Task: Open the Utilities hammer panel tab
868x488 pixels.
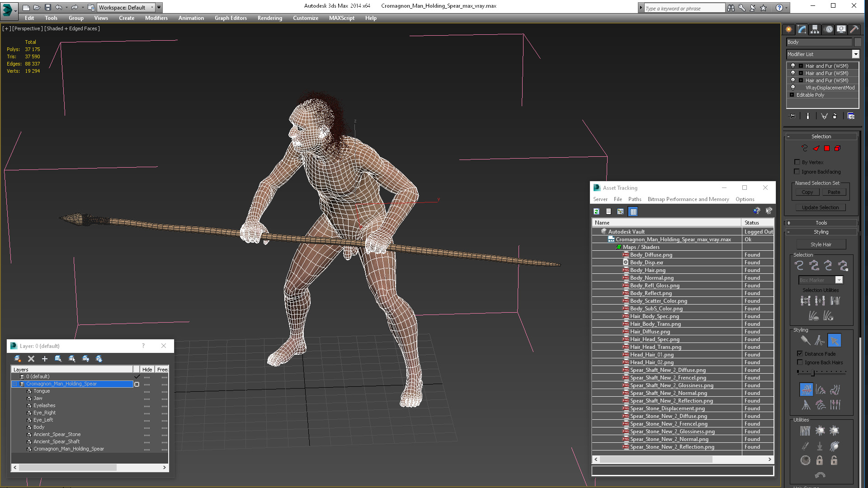Action: 854,29
